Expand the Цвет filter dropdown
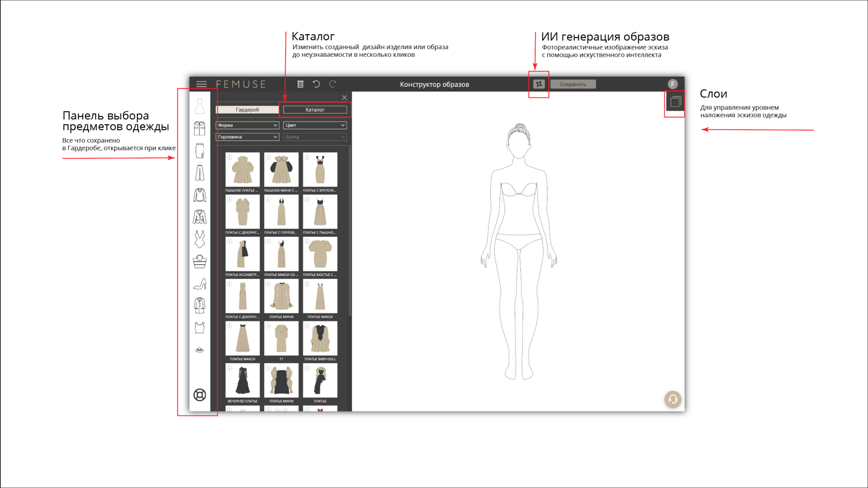The image size is (868, 488). coord(315,125)
